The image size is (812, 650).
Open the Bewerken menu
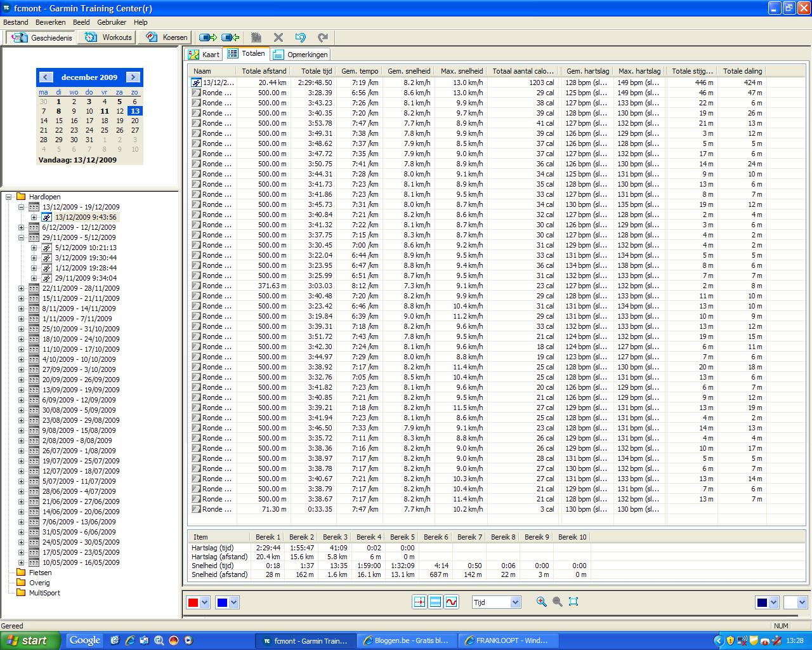pos(51,22)
